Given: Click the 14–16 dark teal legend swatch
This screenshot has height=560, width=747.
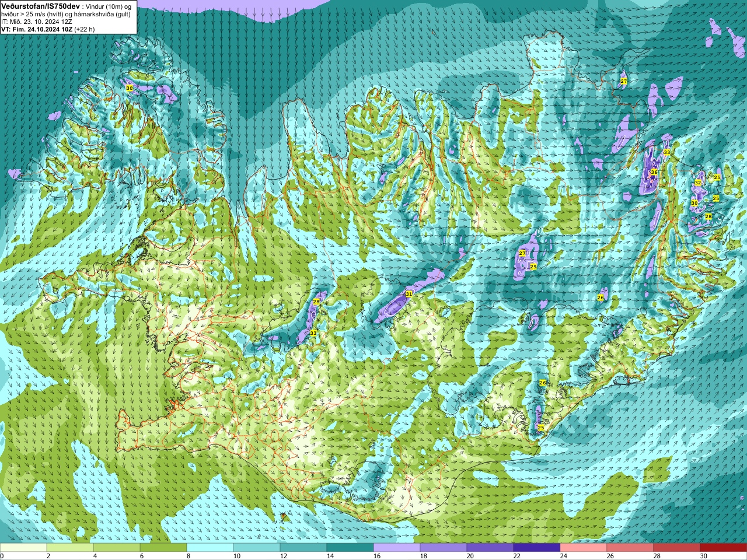Looking at the screenshot, I should click(x=350, y=548).
